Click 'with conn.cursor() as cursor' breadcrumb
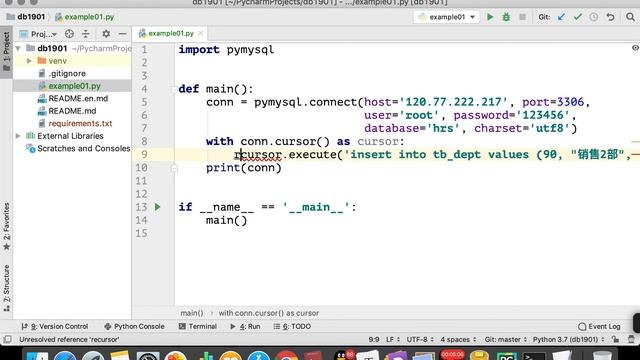The height and width of the screenshot is (360, 640). pos(269,313)
